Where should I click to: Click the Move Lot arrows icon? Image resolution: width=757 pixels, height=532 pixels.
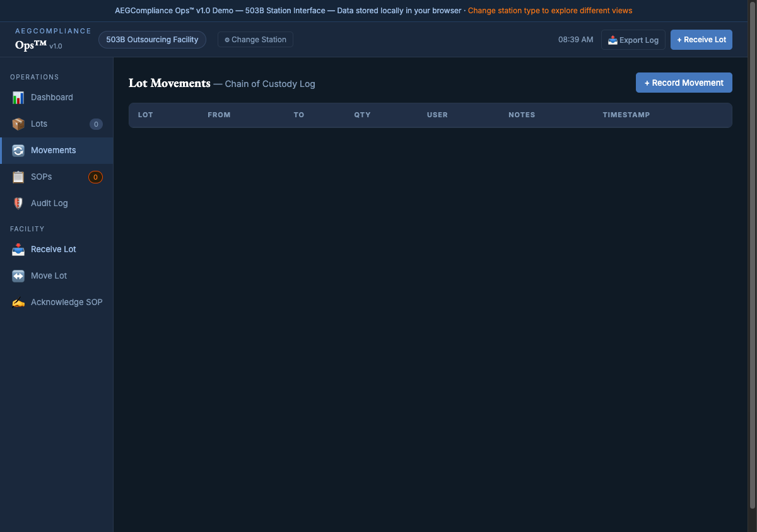(x=18, y=276)
